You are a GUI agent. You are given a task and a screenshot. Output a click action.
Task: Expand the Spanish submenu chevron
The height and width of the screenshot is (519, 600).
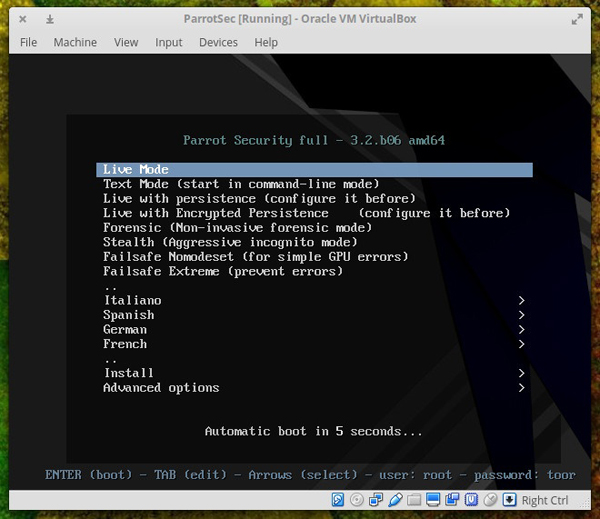[x=521, y=315]
